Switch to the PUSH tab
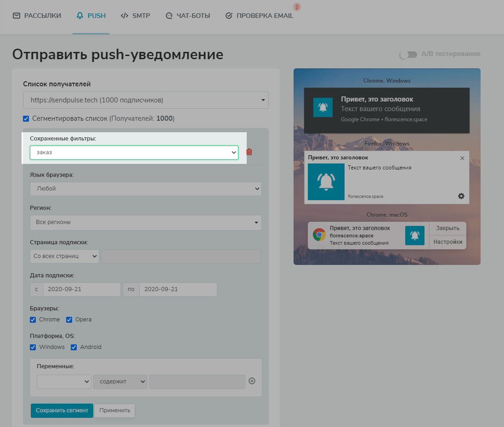Screen dimensions: 504x427 pos(91,16)
